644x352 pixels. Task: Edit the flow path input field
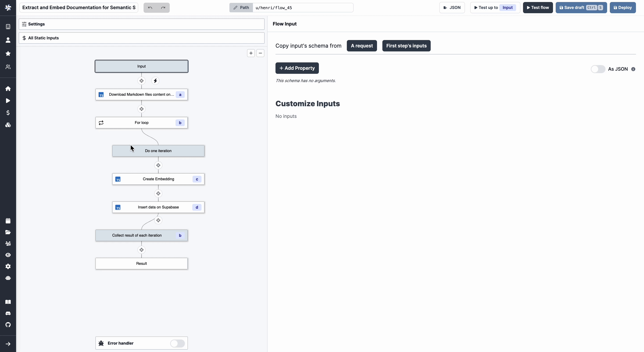[303, 7]
